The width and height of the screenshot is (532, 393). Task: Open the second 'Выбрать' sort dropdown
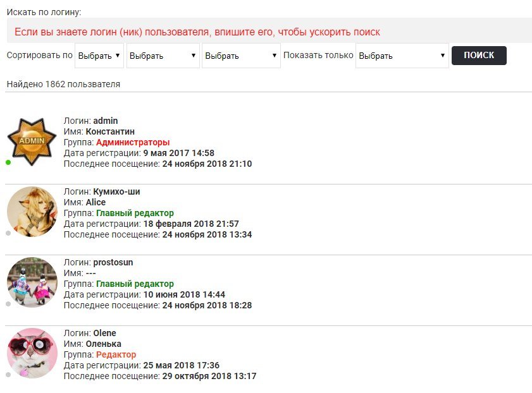pyautogui.click(x=163, y=56)
